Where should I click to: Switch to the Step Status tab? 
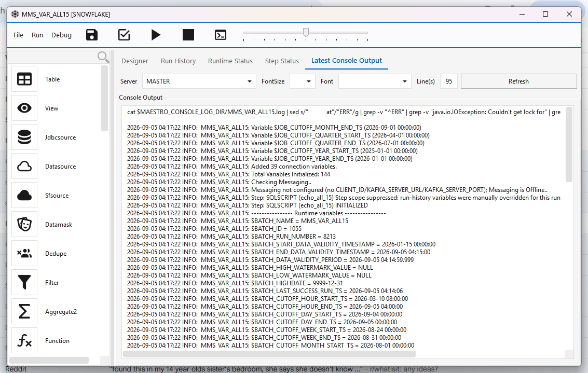click(282, 61)
